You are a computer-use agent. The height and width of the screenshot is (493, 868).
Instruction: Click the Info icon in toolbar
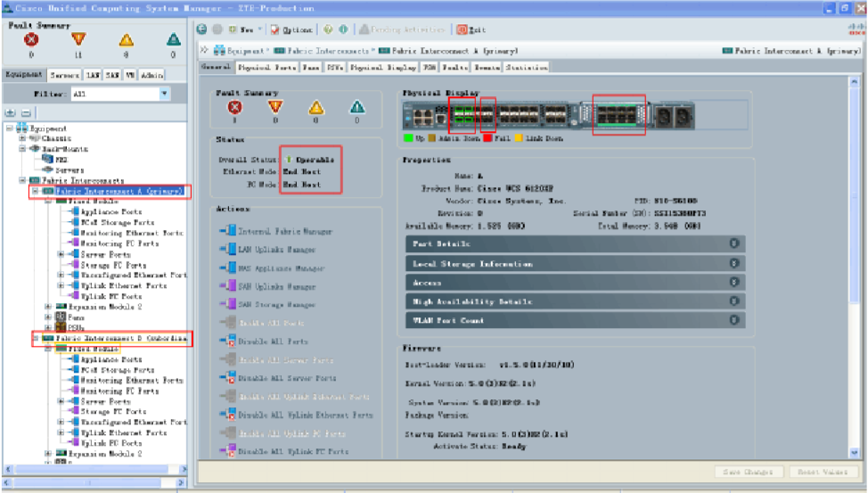(x=343, y=29)
